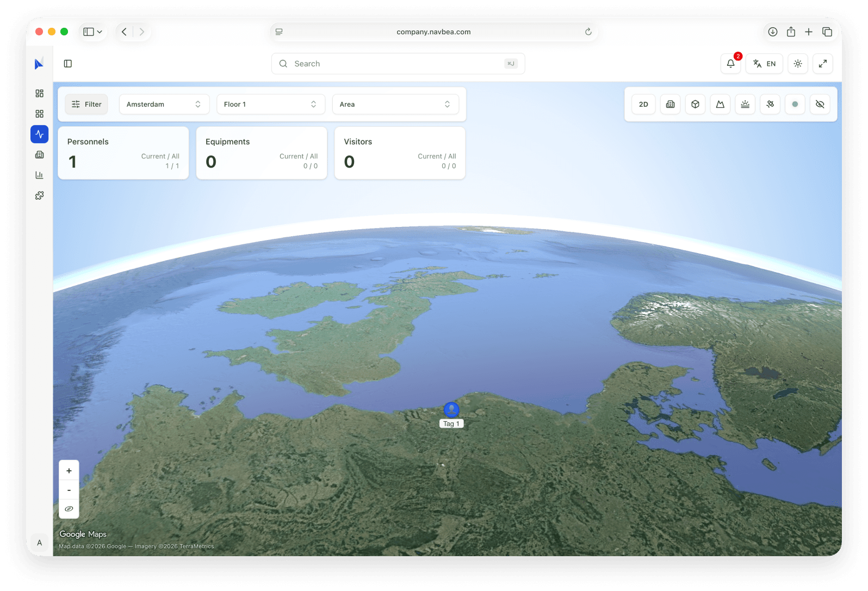Viewport: 868px width, 591px height.
Task: Toggle the browser sidebar button
Action: coord(89,32)
